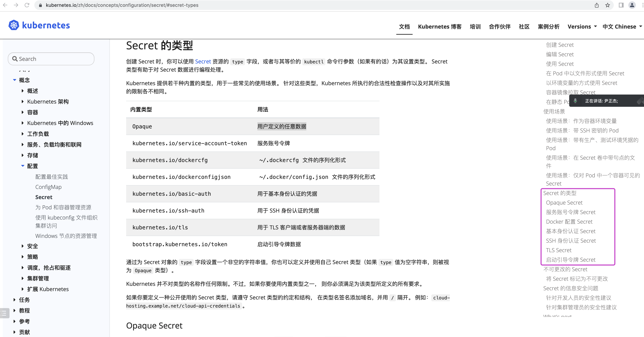Click the microphone icon in speaking overlay
Image resolution: width=644 pixels, height=337 pixels.
pyautogui.click(x=575, y=101)
